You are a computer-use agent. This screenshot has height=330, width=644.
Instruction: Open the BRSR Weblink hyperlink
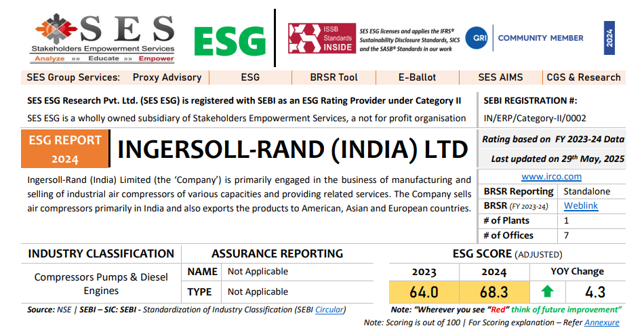coord(581,205)
